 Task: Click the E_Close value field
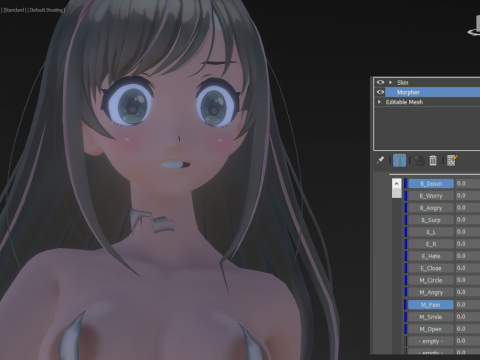[x=468, y=268]
